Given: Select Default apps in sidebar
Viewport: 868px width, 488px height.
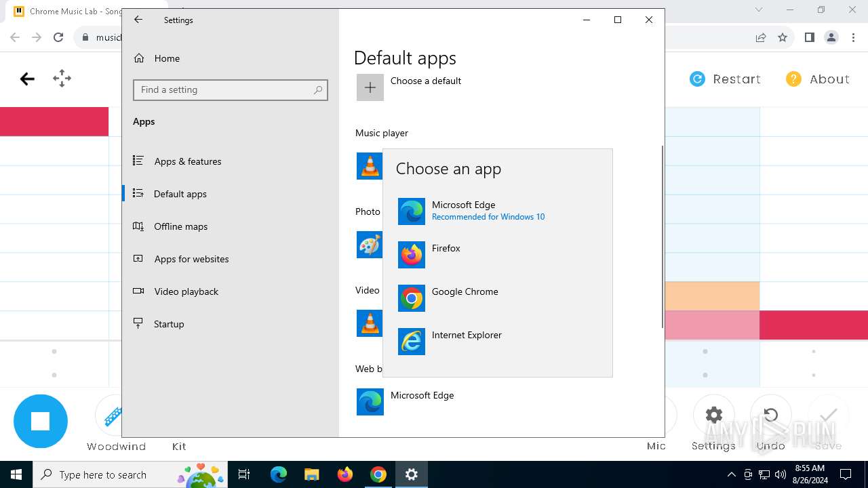Looking at the screenshot, I should pos(231,194).
